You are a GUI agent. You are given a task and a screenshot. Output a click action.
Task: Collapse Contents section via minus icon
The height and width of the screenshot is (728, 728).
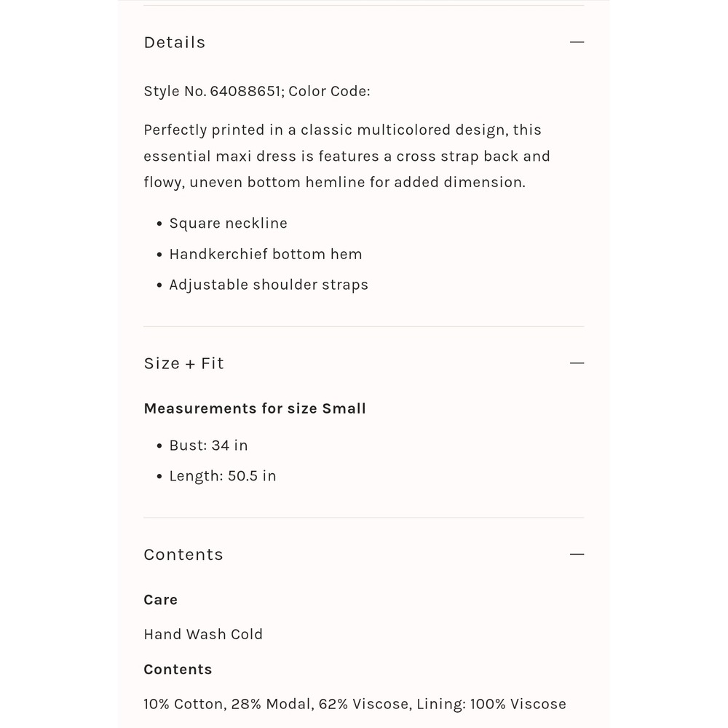(x=577, y=554)
